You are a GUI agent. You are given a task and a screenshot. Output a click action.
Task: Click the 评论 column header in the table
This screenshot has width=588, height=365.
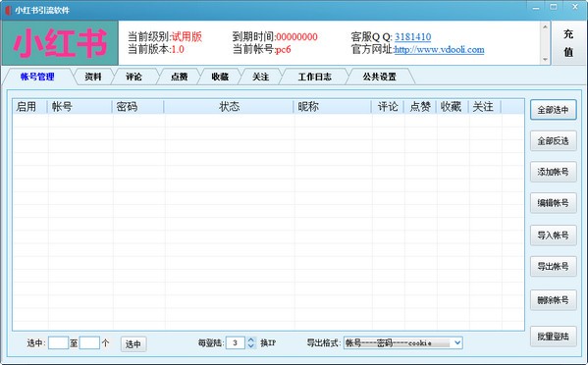pos(388,106)
